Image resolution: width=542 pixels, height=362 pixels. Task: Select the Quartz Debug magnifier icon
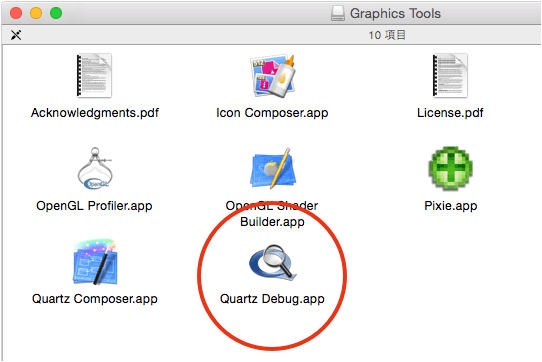(x=273, y=263)
